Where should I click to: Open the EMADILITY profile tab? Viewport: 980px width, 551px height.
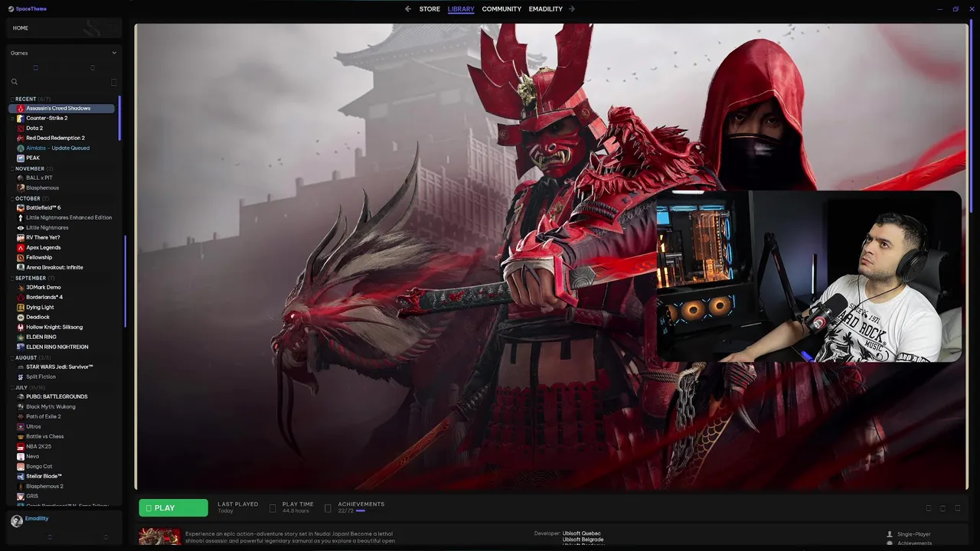tap(546, 9)
